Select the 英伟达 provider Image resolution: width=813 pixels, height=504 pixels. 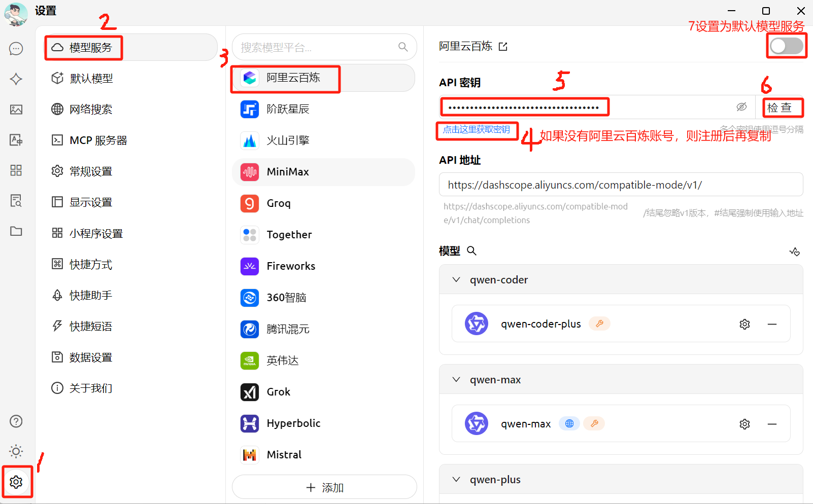pyautogui.click(x=324, y=361)
